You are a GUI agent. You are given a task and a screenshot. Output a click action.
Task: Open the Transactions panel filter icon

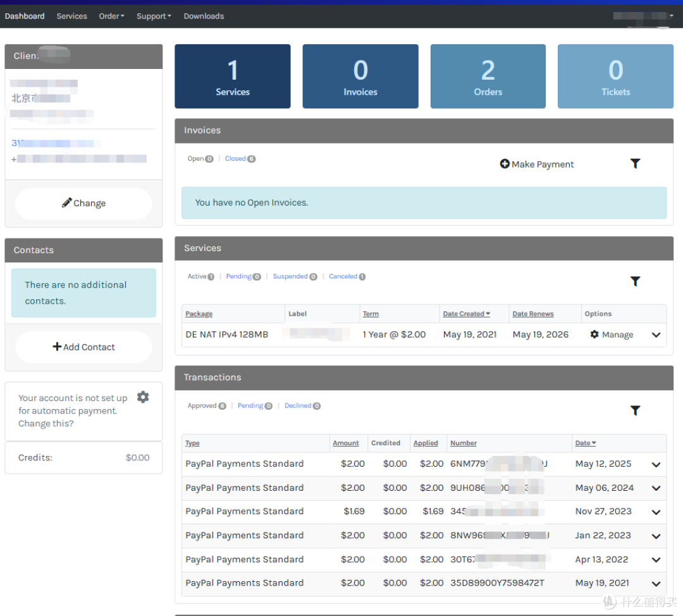point(635,410)
